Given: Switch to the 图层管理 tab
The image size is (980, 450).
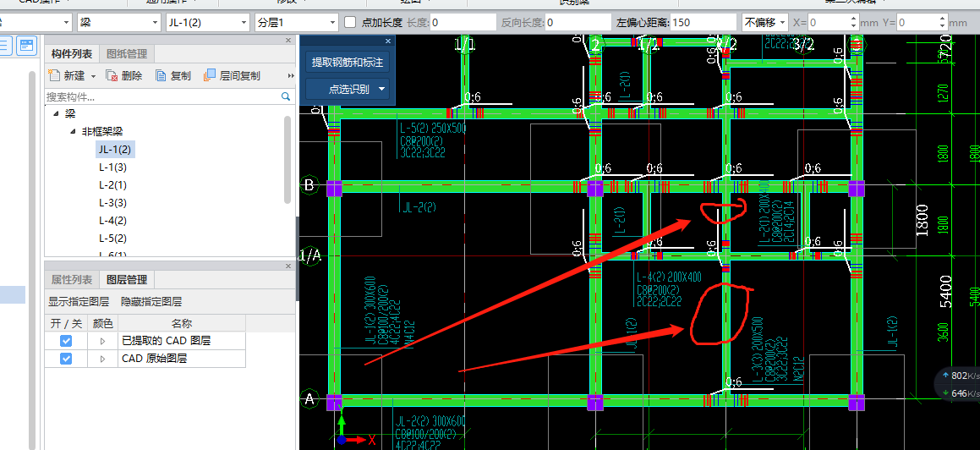Looking at the screenshot, I should pyautogui.click(x=127, y=279).
